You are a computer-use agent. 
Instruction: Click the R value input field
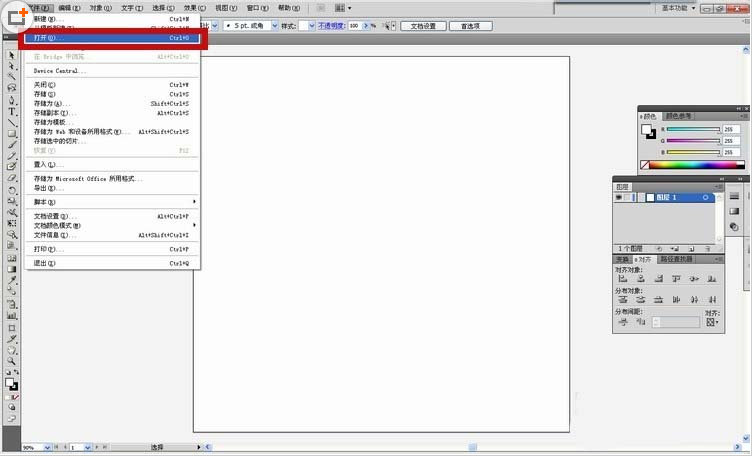pos(728,129)
